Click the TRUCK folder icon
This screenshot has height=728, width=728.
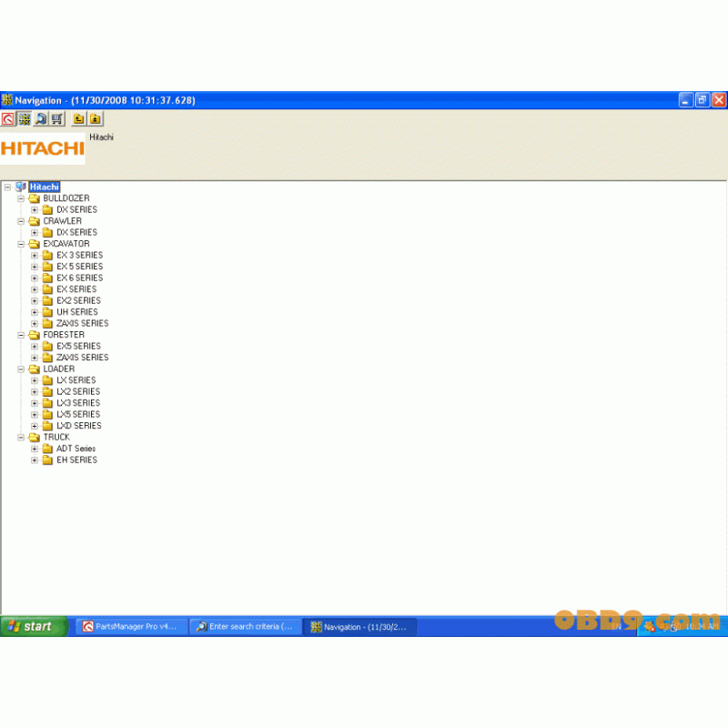(x=34, y=438)
